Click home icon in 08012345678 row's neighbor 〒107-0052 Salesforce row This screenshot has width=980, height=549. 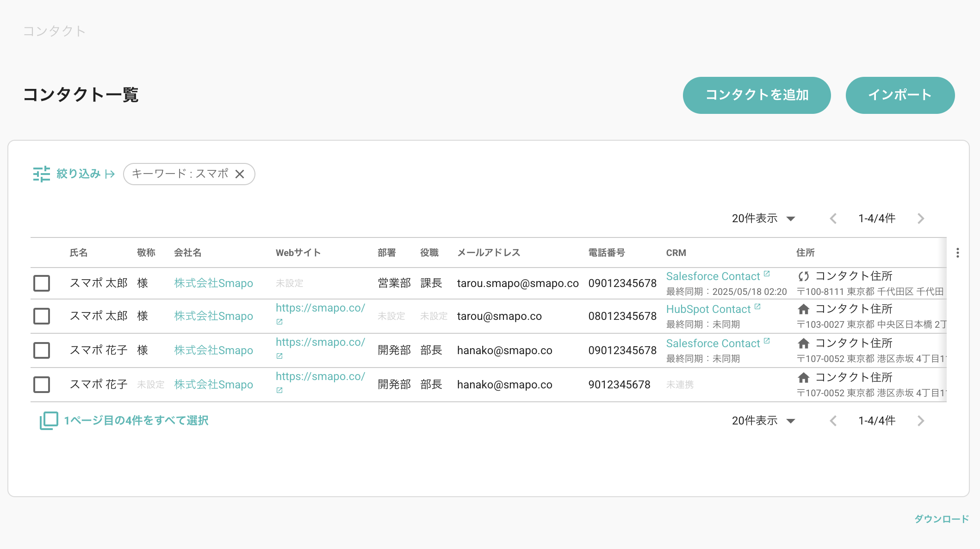[x=804, y=343]
